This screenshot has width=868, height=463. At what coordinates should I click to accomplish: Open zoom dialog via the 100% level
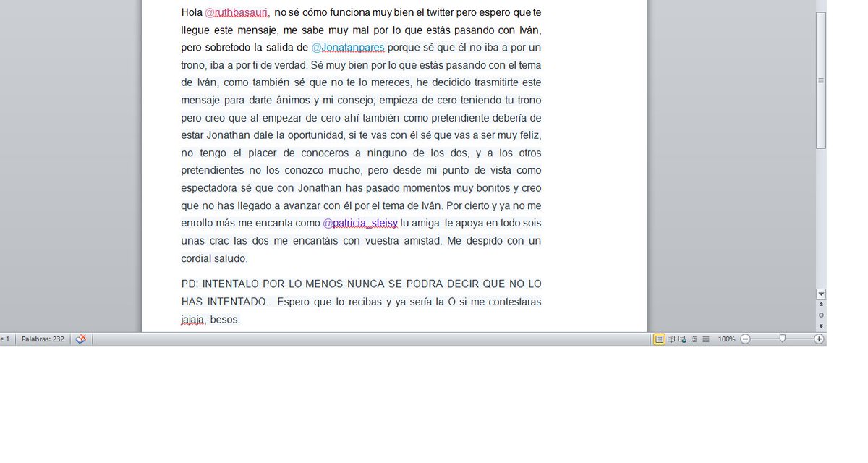pyautogui.click(x=727, y=339)
